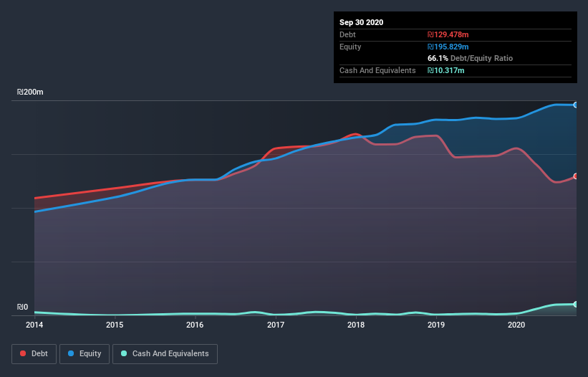The height and width of the screenshot is (377, 588).
Task: Click the Cash value ₪10.317m
Action: point(445,70)
